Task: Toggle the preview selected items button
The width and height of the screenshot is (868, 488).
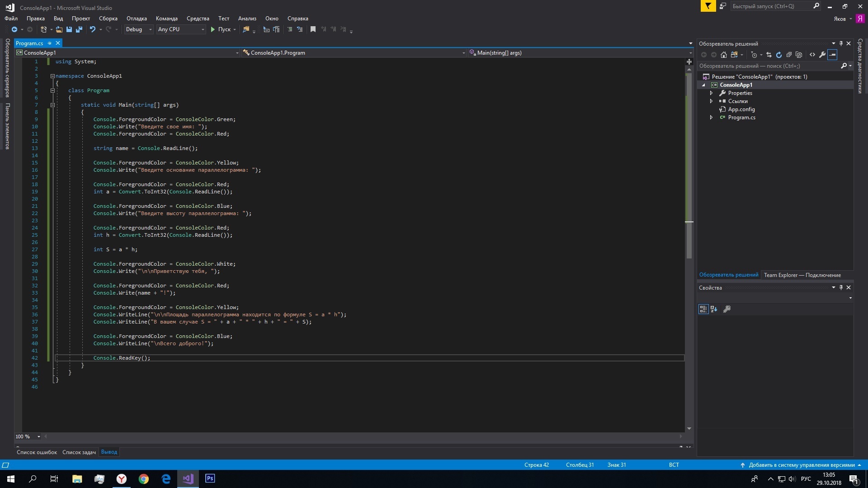Action: pos(833,55)
